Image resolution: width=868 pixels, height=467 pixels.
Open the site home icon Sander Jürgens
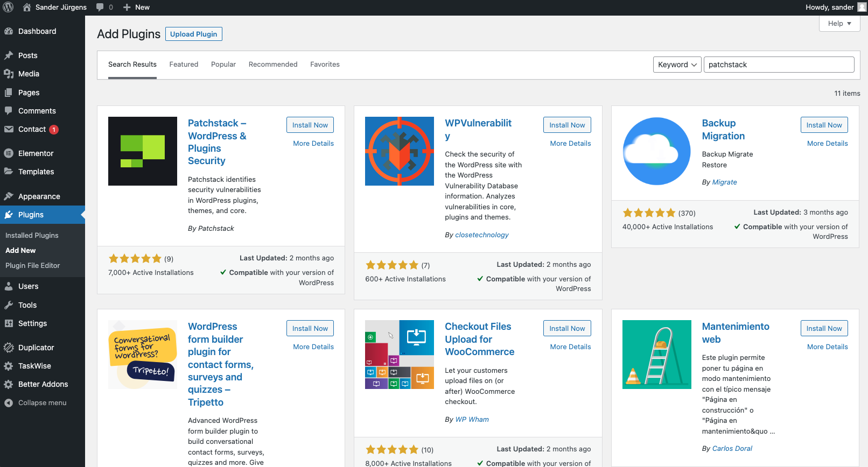tap(54, 8)
